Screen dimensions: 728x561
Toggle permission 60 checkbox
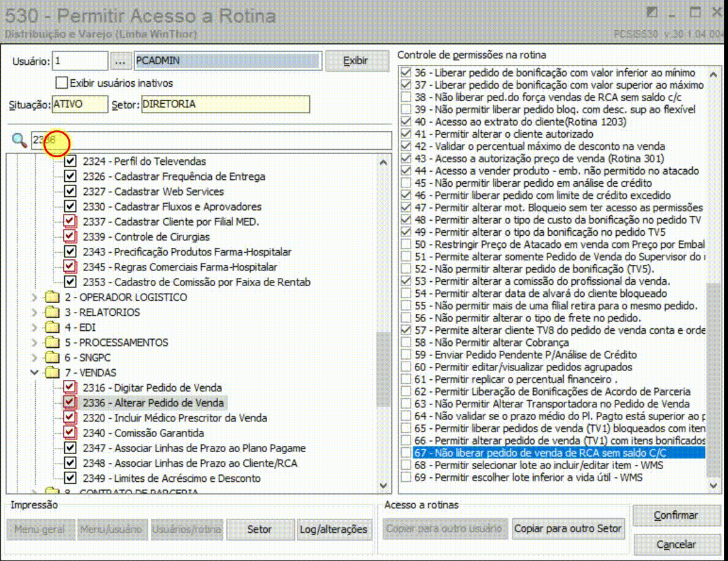(406, 367)
